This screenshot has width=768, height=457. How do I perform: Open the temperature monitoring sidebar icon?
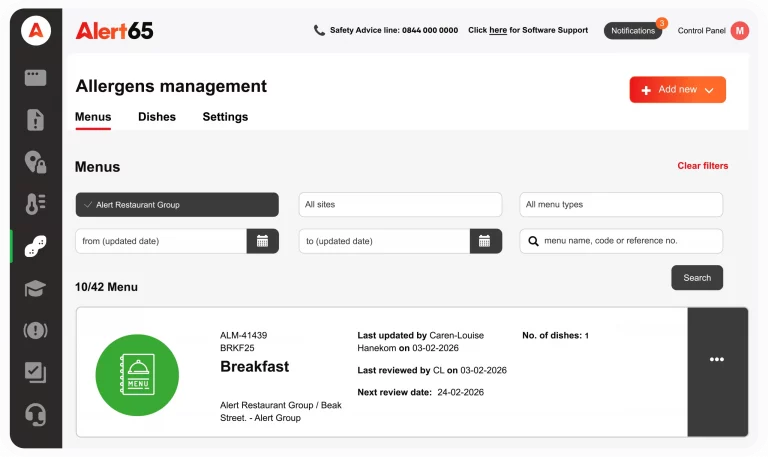36,204
